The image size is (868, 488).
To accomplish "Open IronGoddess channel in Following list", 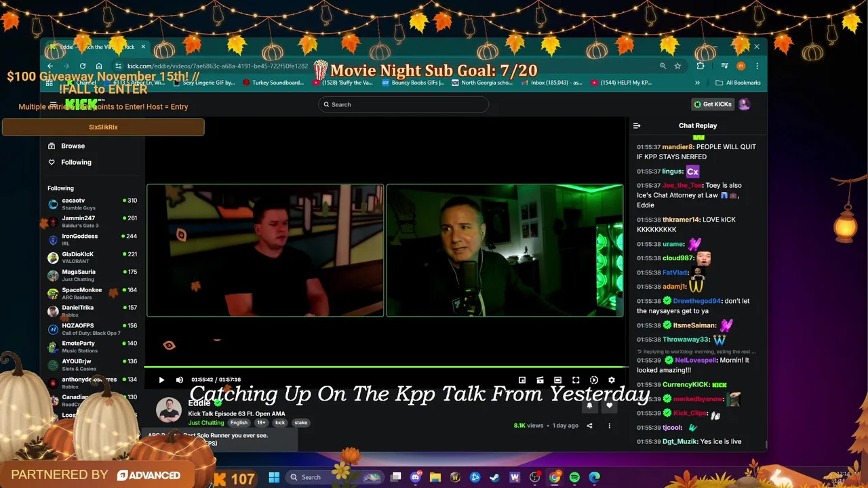I will 92,239.
